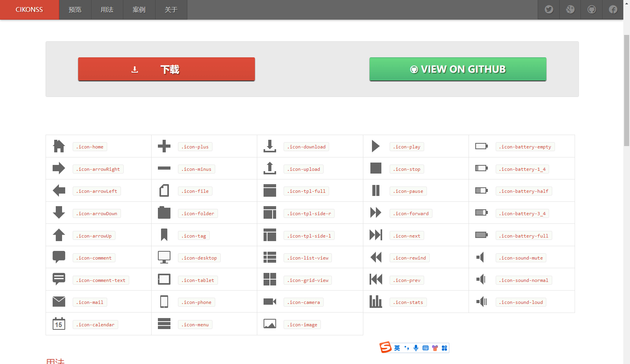
Task: Open the Twitter link in the navbar
Action: [549, 9]
